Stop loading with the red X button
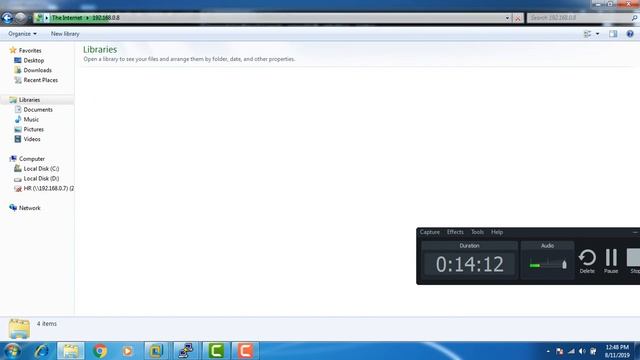 [x=518, y=18]
